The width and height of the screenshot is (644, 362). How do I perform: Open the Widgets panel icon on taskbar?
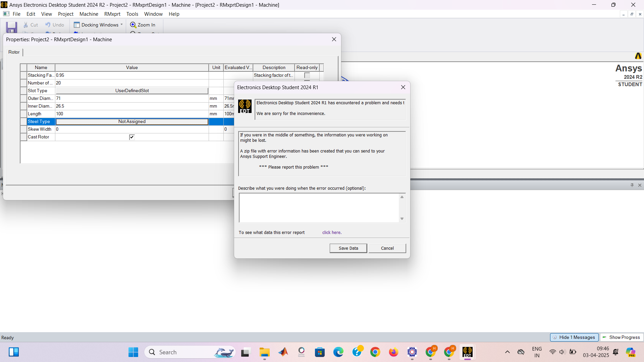click(x=14, y=352)
